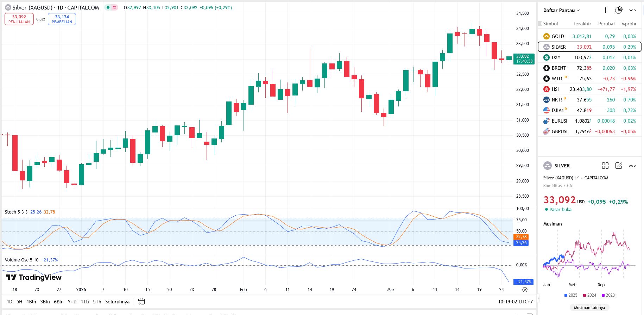This screenshot has height=315, width=644.
Task: Open the go-to-date calendar icon
Action: coord(141,302)
